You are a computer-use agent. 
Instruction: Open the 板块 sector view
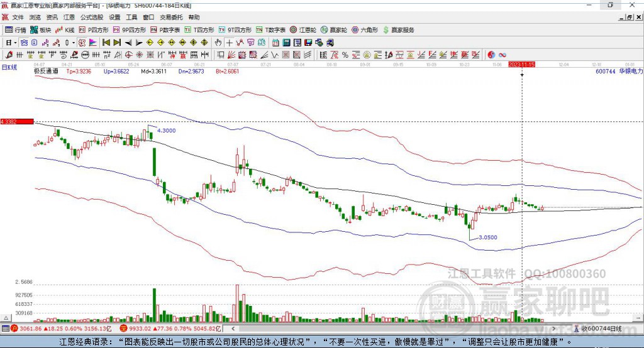pyautogui.click(x=41, y=30)
